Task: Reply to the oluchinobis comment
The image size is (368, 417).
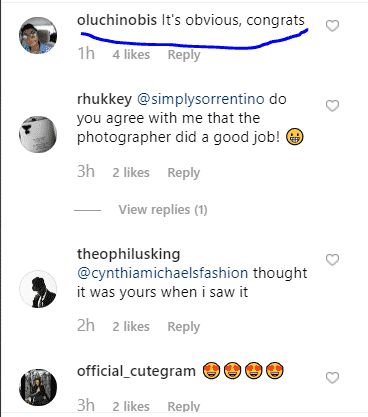Action: pos(184,55)
